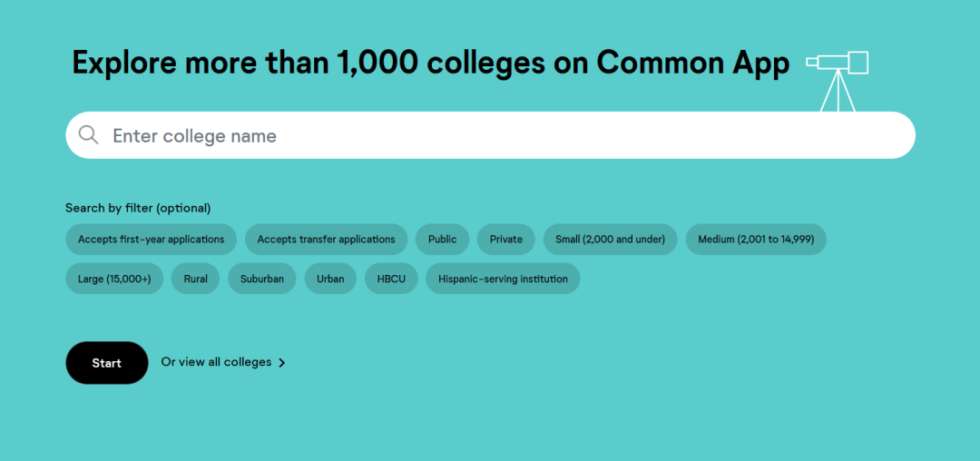The height and width of the screenshot is (461, 980).
Task: Click the telescope illustration icon
Action: 838,77
